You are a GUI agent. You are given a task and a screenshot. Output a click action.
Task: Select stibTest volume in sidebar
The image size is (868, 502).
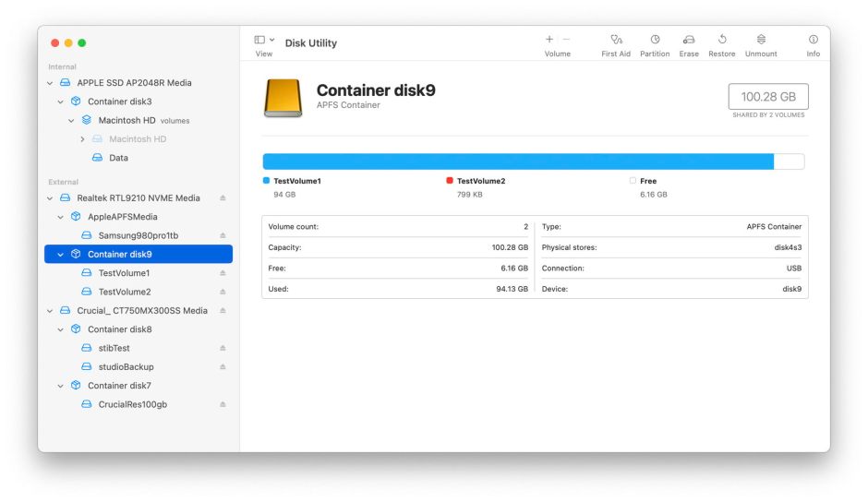(114, 348)
